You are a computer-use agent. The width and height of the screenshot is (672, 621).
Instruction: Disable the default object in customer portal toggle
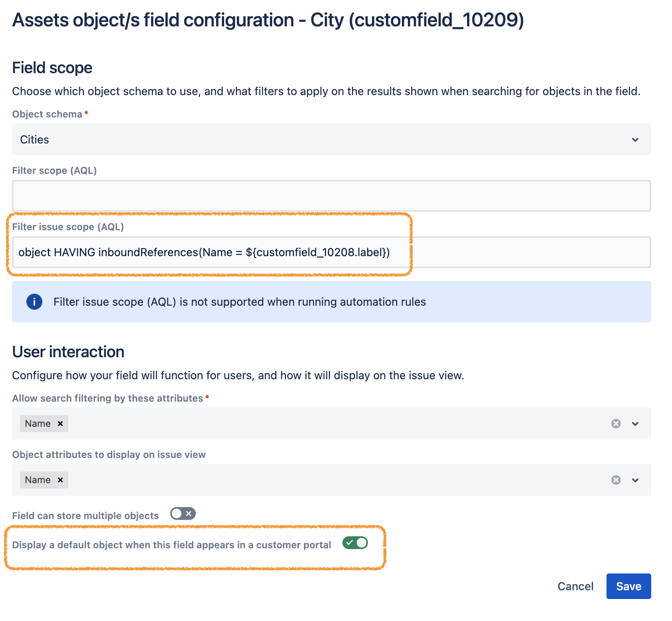(x=355, y=543)
